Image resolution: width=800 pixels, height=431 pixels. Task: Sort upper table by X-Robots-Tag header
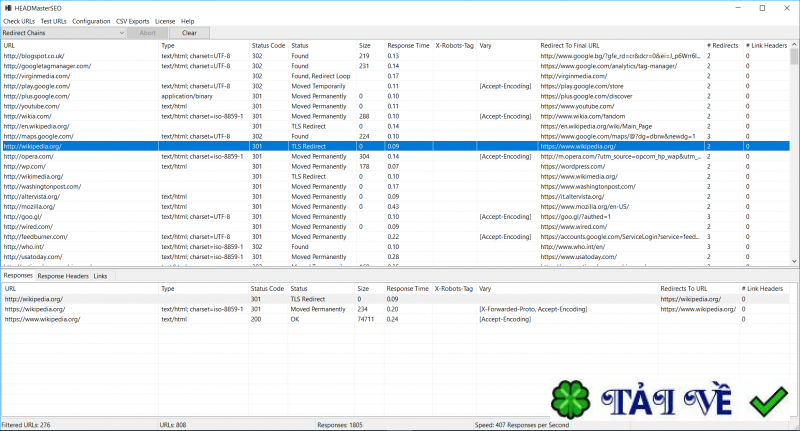pyautogui.click(x=455, y=45)
